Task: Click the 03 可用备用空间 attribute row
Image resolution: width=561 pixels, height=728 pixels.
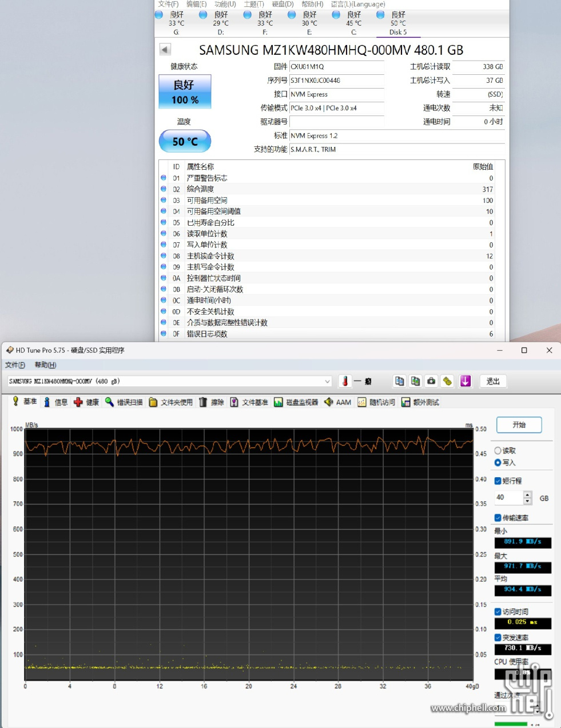Action: [328, 201]
